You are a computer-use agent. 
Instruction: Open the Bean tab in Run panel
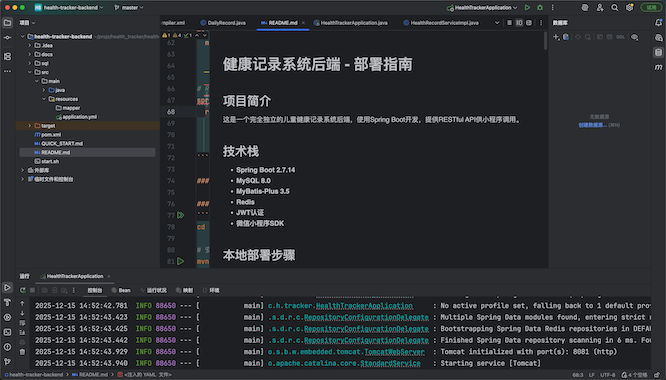[121, 290]
